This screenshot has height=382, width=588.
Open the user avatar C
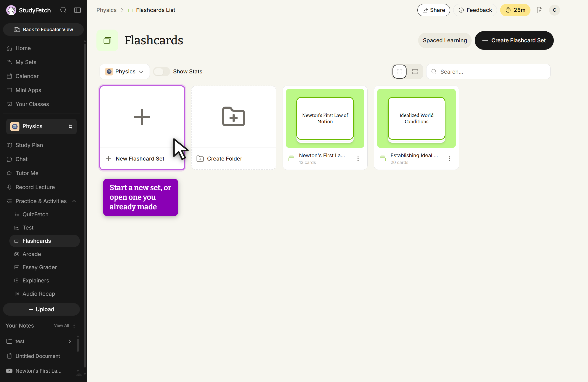click(x=555, y=10)
